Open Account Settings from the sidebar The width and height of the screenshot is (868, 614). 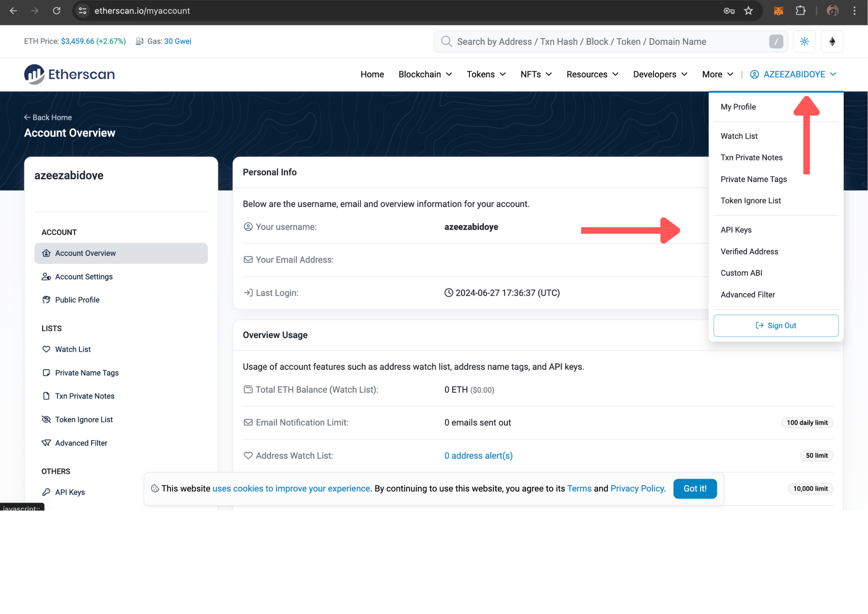click(x=84, y=277)
